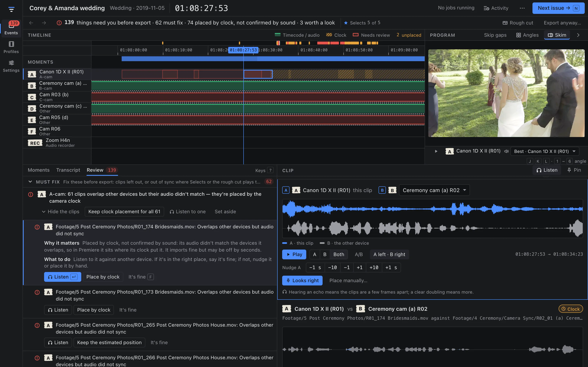Go back with the left arrow icon
Screen dimensions: 588x367
pos(31,23)
